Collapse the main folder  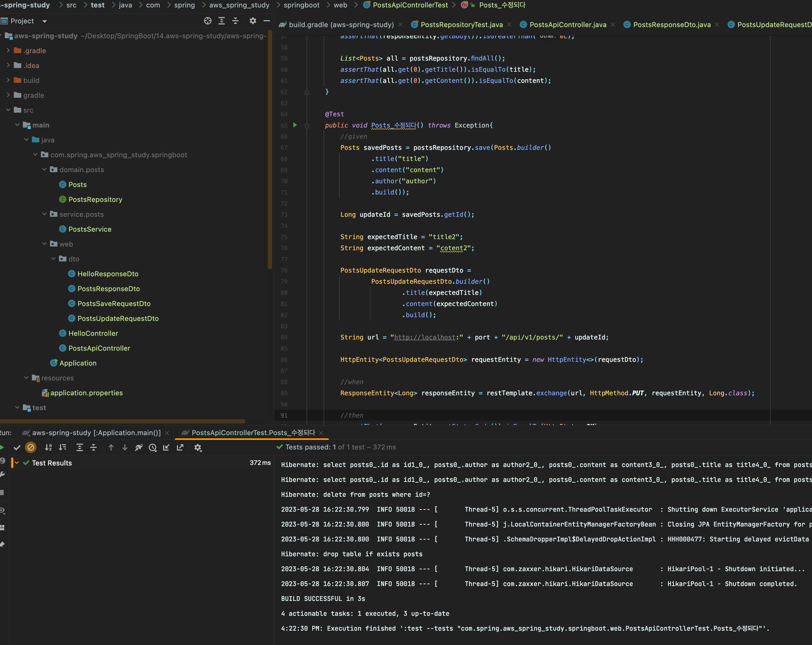click(x=17, y=125)
